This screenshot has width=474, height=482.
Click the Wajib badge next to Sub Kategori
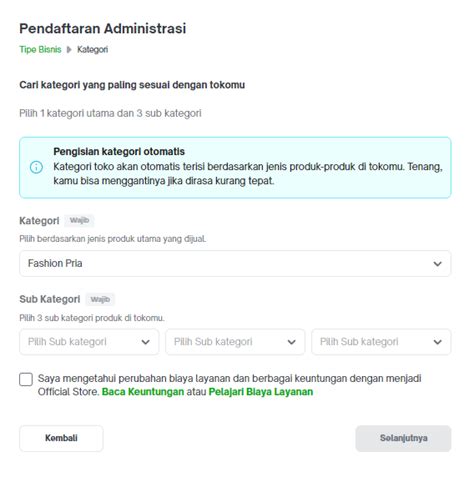point(100,299)
